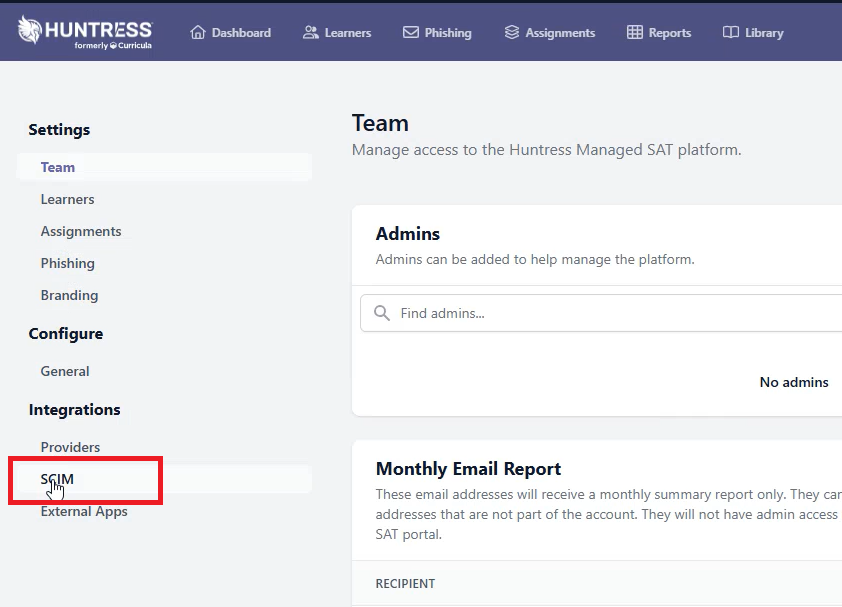Click the 'No admins' message
Screen dimensions: 842x607
794,382
